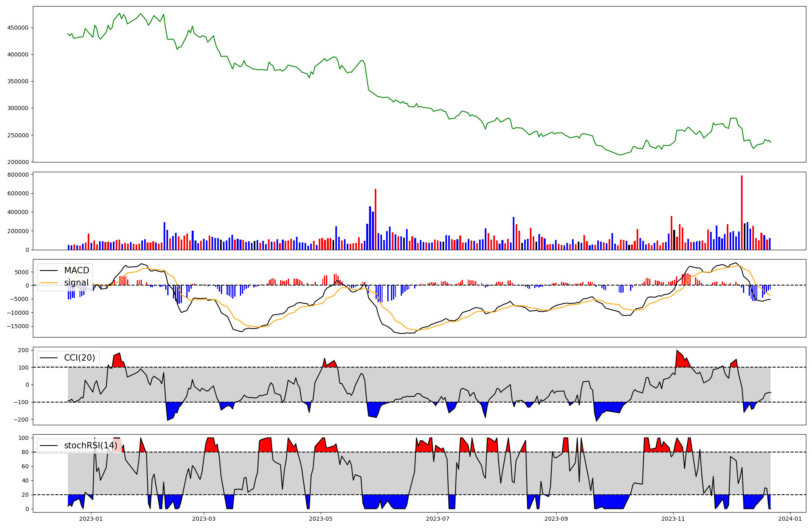Click the 350000 price axis tick label
812x528 pixels.
point(18,81)
